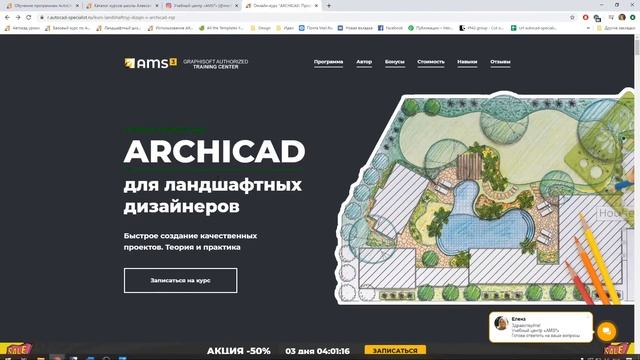Close the "Каталог курсов" tab
Screen dimensions: 640x360
157,6
